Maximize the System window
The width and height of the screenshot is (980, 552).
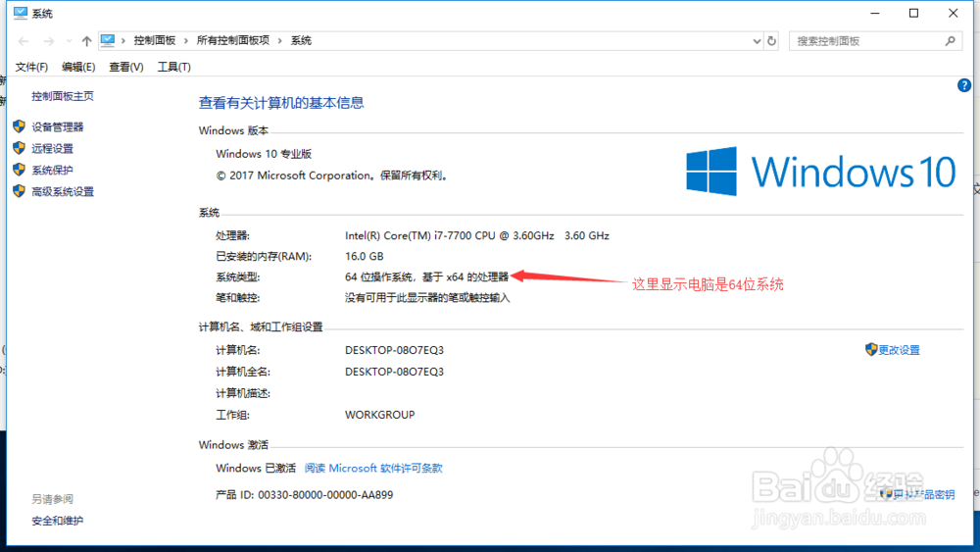[x=913, y=13]
